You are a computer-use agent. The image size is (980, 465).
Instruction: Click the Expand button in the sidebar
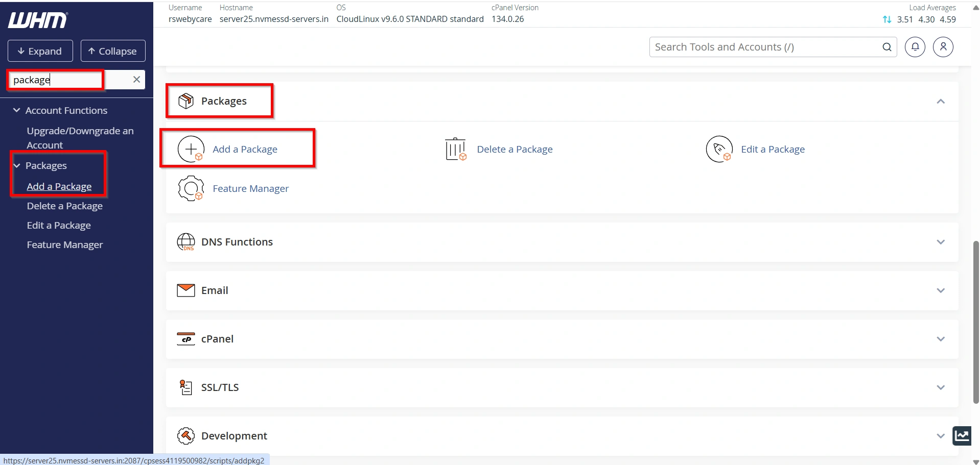coord(40,51)
